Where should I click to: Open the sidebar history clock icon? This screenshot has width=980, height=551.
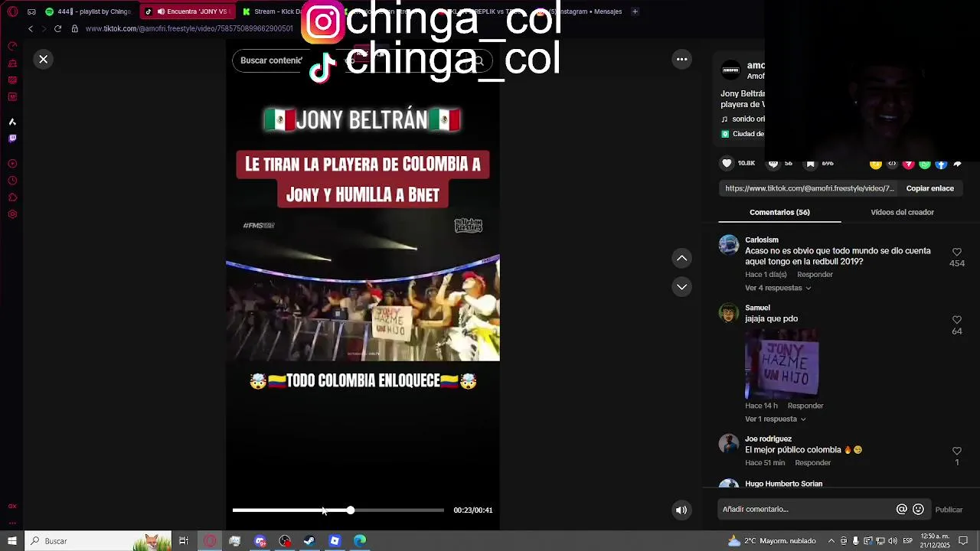[12, 181]
